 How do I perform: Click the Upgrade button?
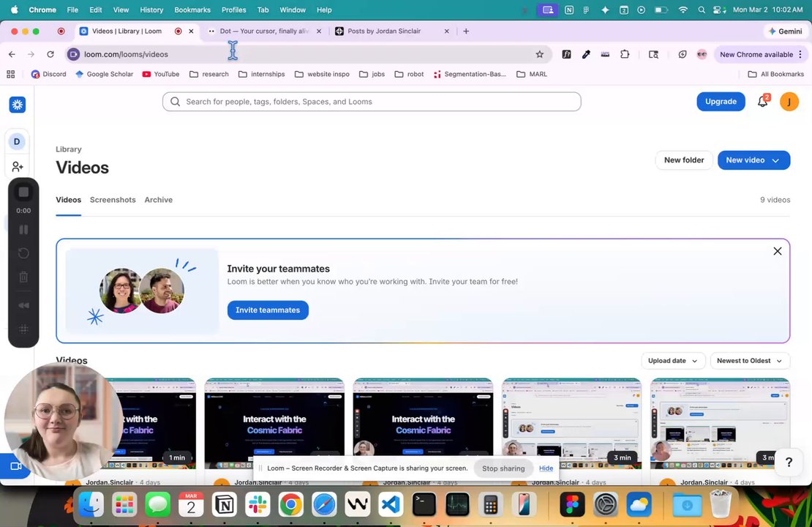(x=721, y=102)
